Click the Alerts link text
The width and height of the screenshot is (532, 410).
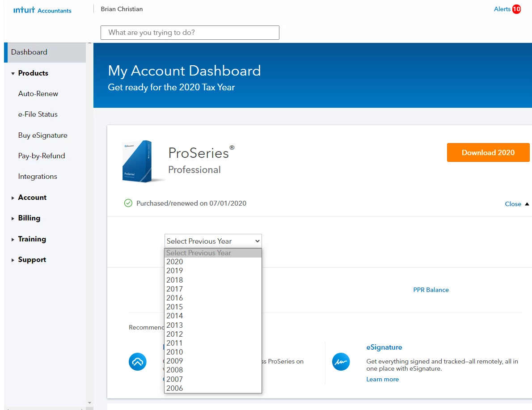[502, 9]
